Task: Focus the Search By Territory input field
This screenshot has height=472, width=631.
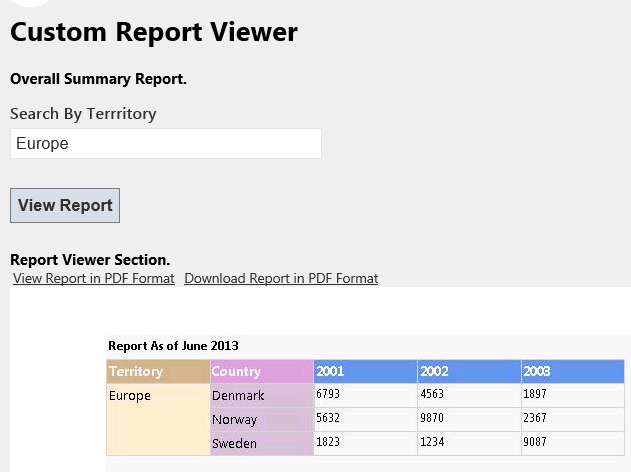Action: tap(166, 144)
